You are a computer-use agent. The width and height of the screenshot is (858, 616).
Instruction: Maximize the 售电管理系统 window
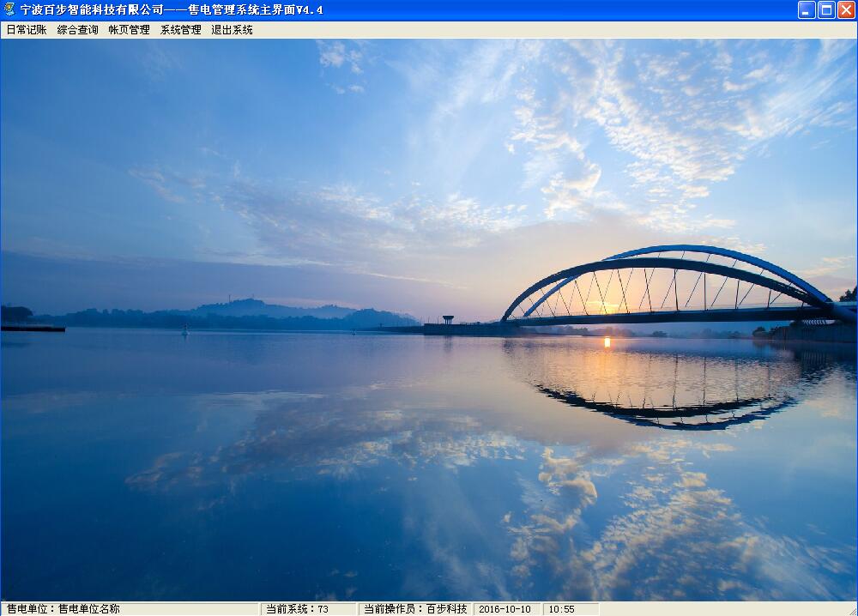(826, 9)
